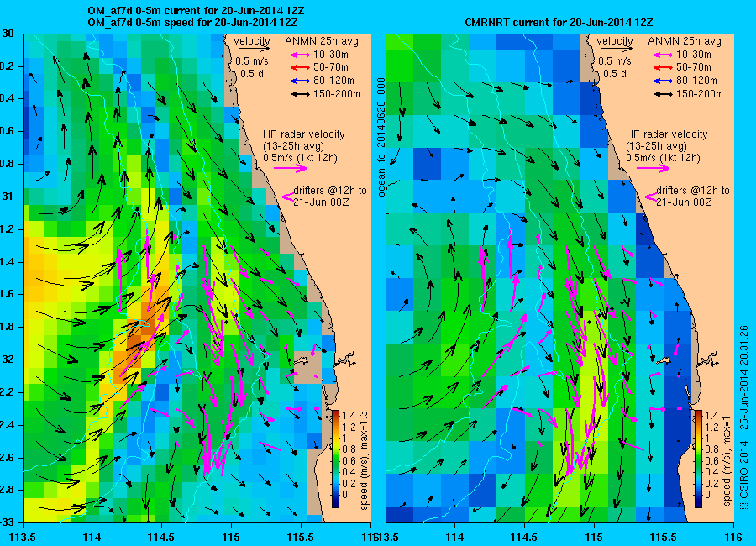
Task: Click '0.5m/s (1kt 12h)' on right map
Action: tap(664, 158)
